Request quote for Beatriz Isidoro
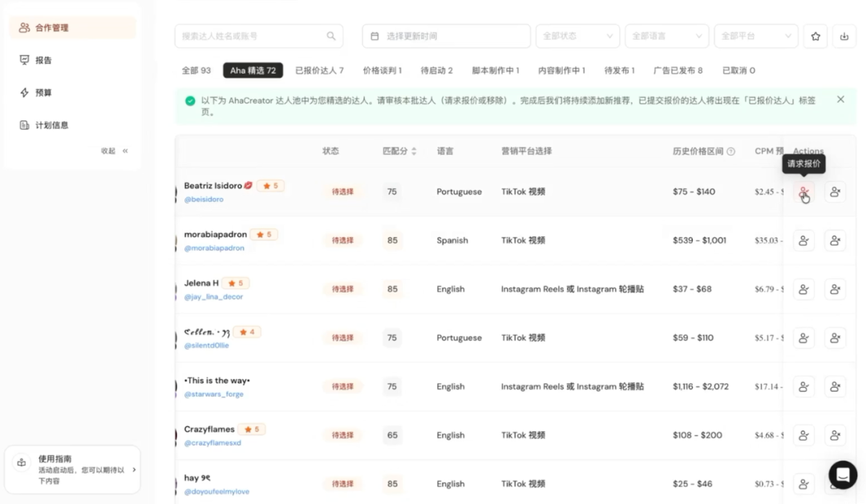The width and height of the screenshot is (866, 504). [x=803, y=192]
